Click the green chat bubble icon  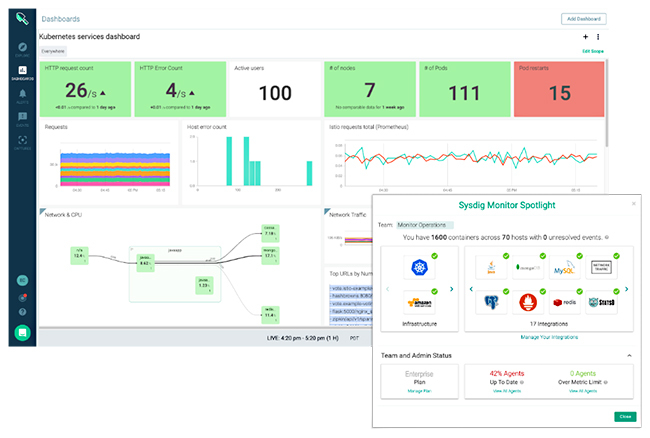[22, 333]
